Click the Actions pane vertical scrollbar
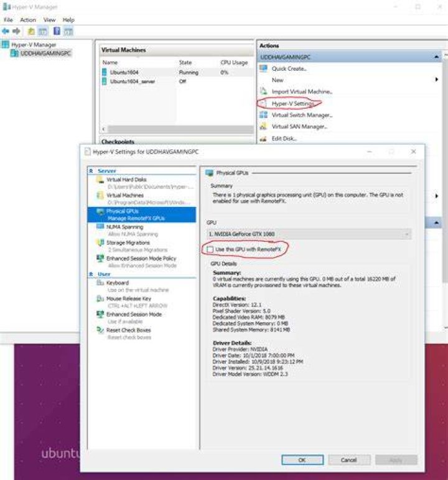Viewport: 448px width, 480px height. 446,172
